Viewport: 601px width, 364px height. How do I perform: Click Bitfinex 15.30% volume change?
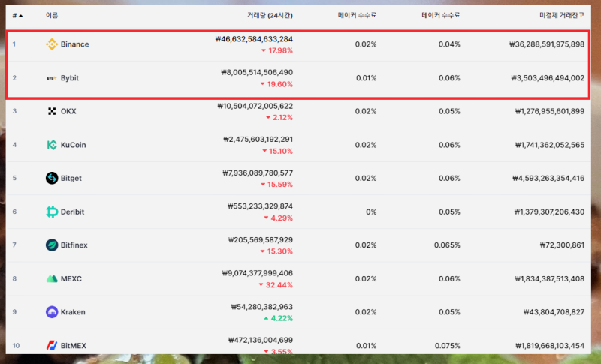[x=276, y=251]
